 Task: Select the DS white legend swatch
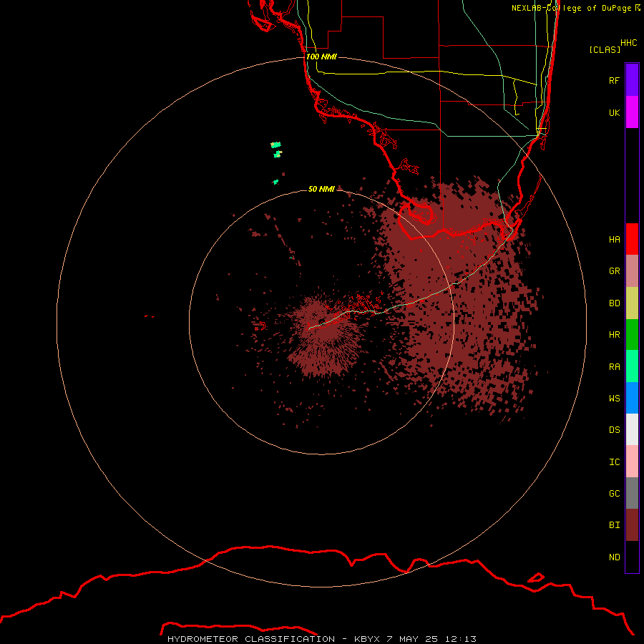point(632,429)
